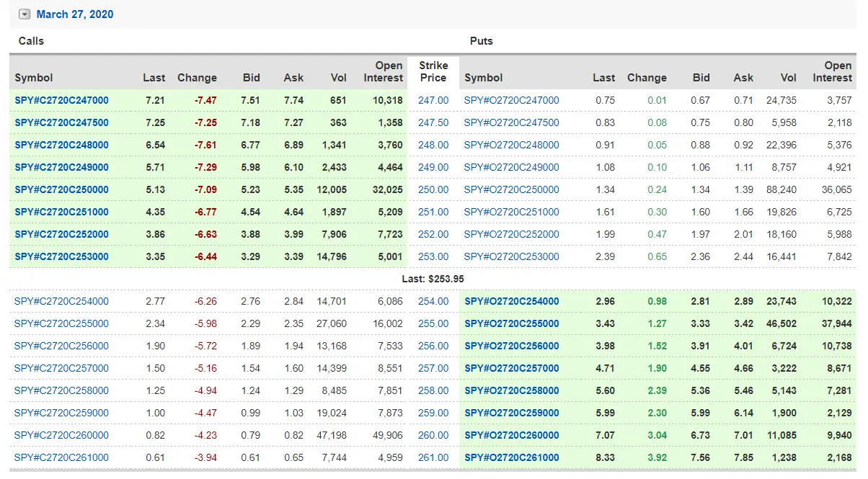Open put symbol SPY#O2720C248000
The image size is (868, 479).
point(512,145)
